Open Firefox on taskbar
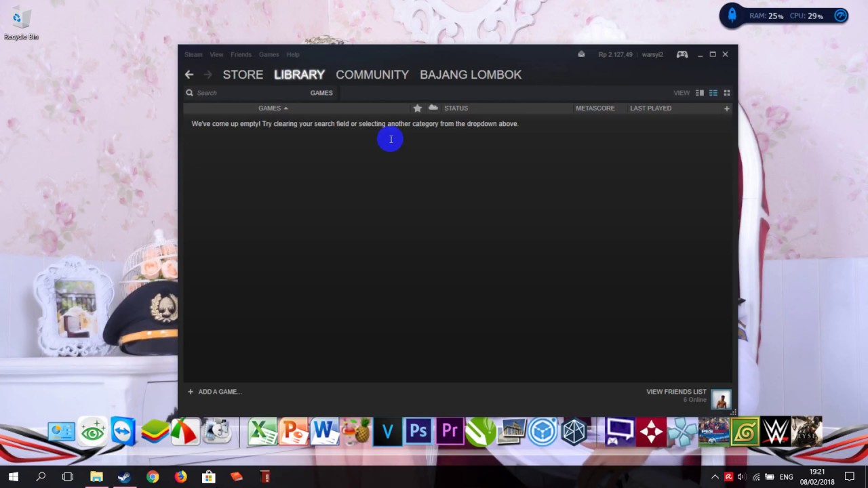The image size is (868, 488). point(180,477)
